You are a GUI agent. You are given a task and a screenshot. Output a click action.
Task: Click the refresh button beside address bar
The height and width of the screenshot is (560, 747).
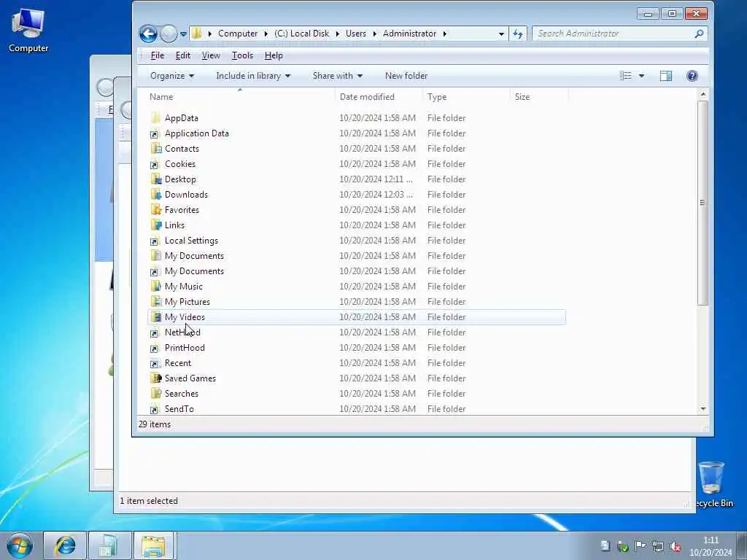(x=518, y=34)
